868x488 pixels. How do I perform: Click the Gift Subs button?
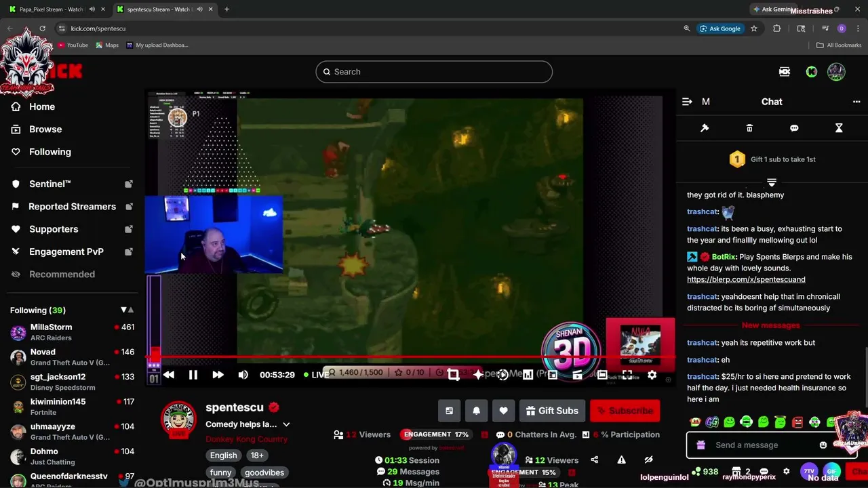point(551,411)
